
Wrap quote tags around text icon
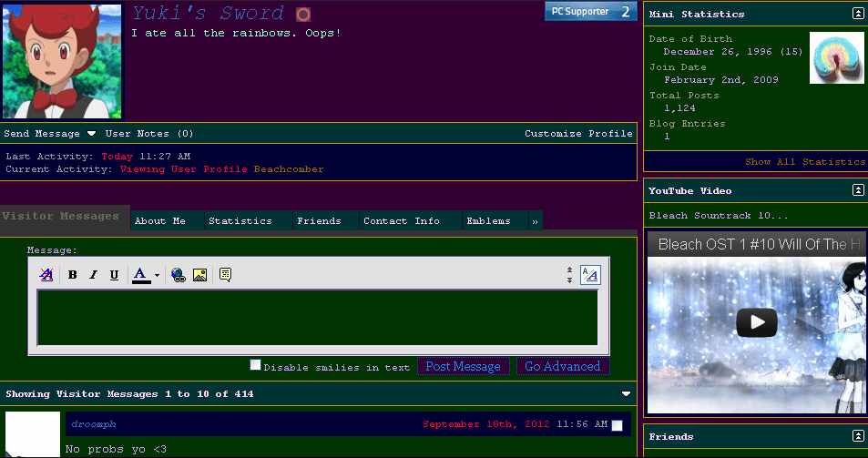pyautogui.click(x=225, y=274)
